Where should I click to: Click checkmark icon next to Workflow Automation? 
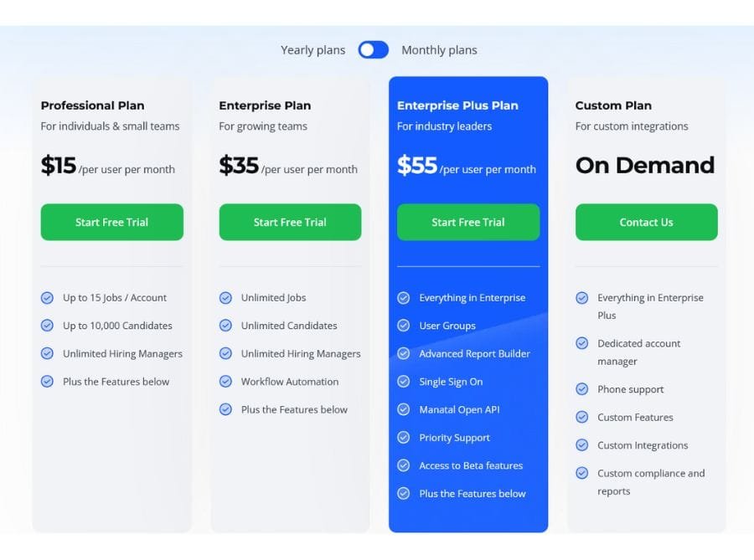coord(225,382)
